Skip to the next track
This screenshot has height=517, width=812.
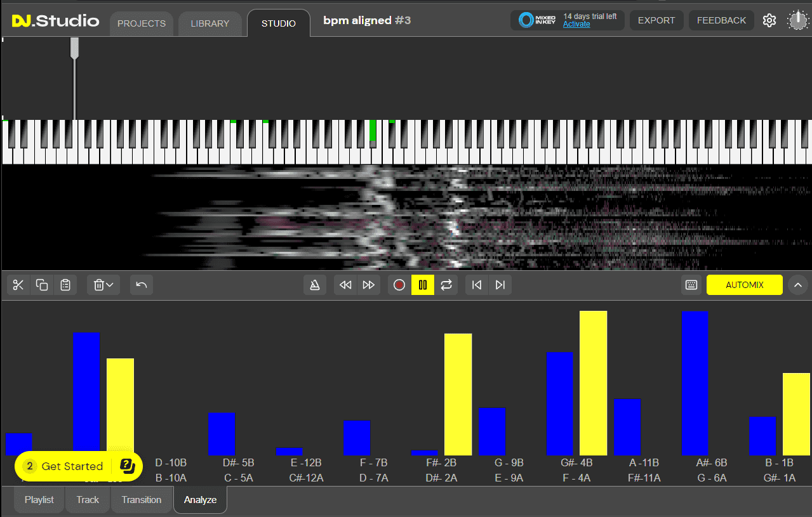500,285
